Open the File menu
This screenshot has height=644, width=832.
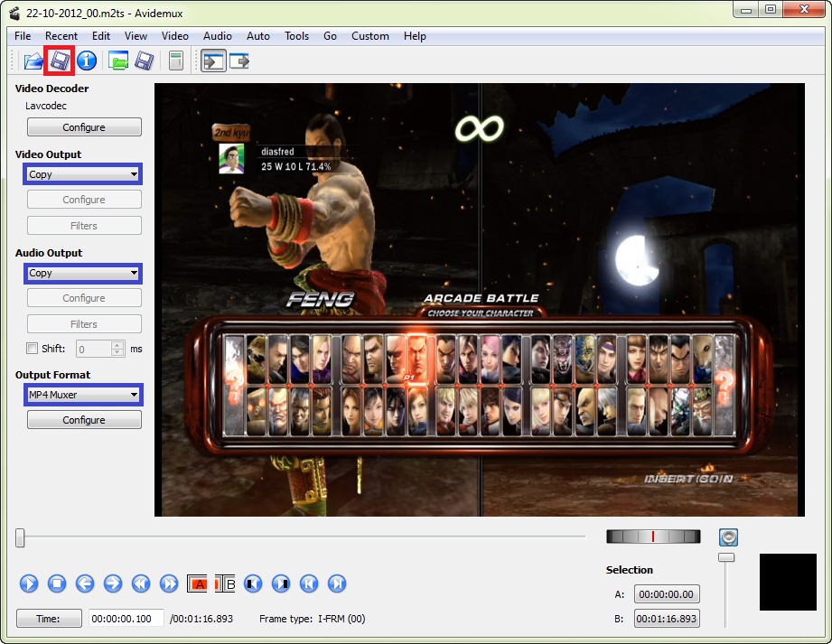pos(23,36)
